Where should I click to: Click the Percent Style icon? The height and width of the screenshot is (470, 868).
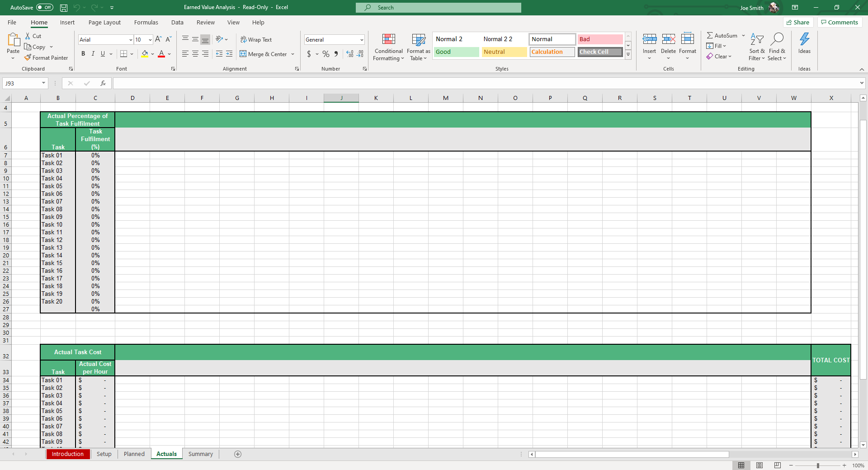tap(326, 54)
